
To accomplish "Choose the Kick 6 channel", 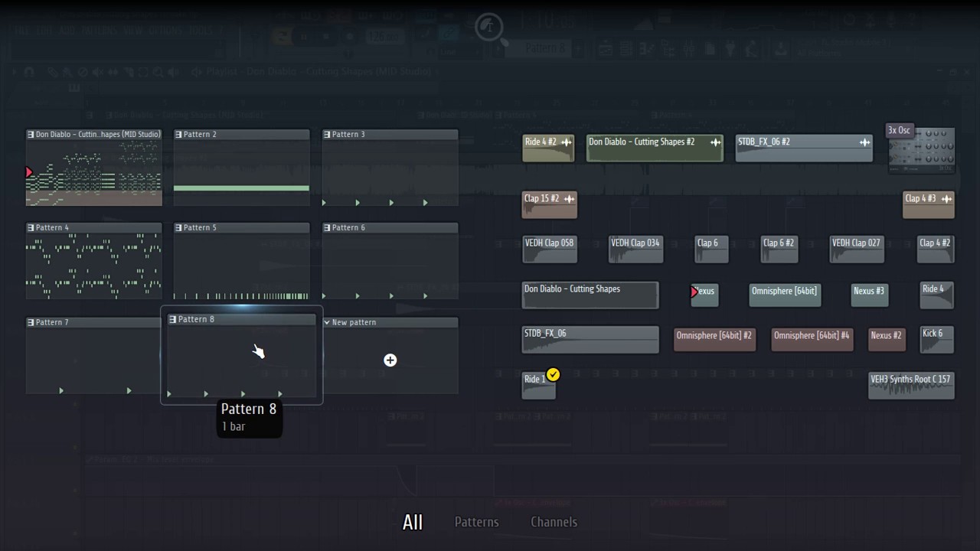I will [937, 340].
